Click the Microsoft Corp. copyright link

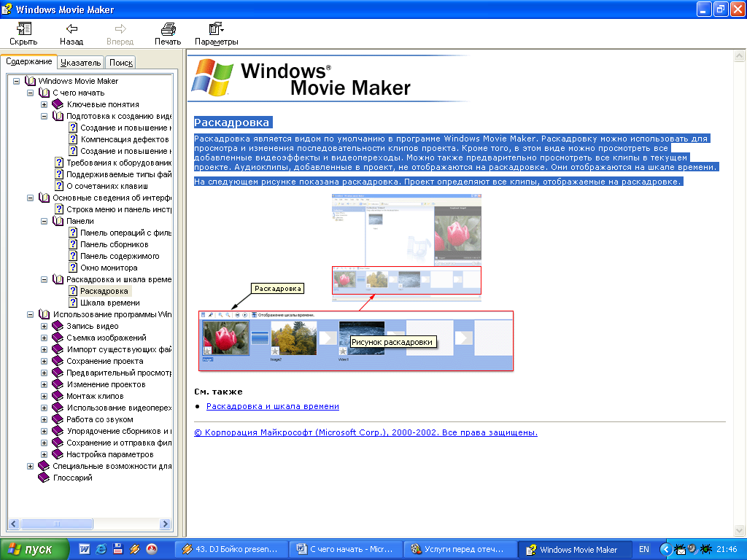[366, 432]
